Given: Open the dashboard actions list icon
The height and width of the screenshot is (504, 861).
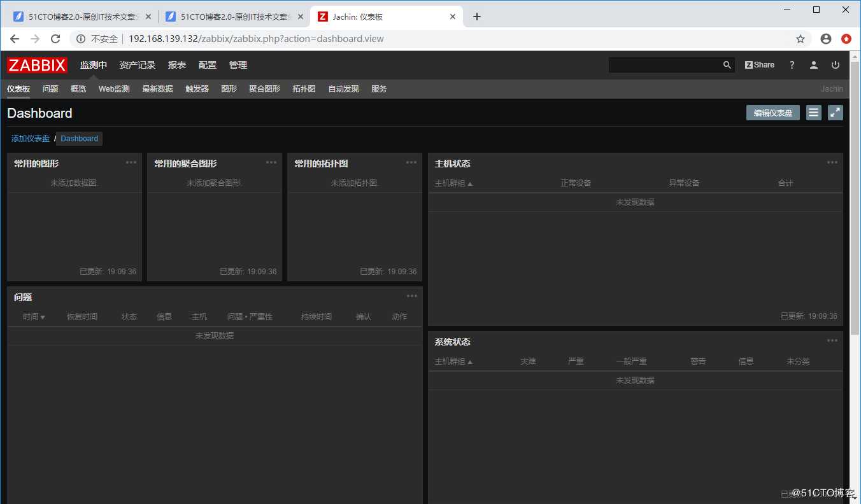Looking at the screenshot, I should tap(813, 113).
